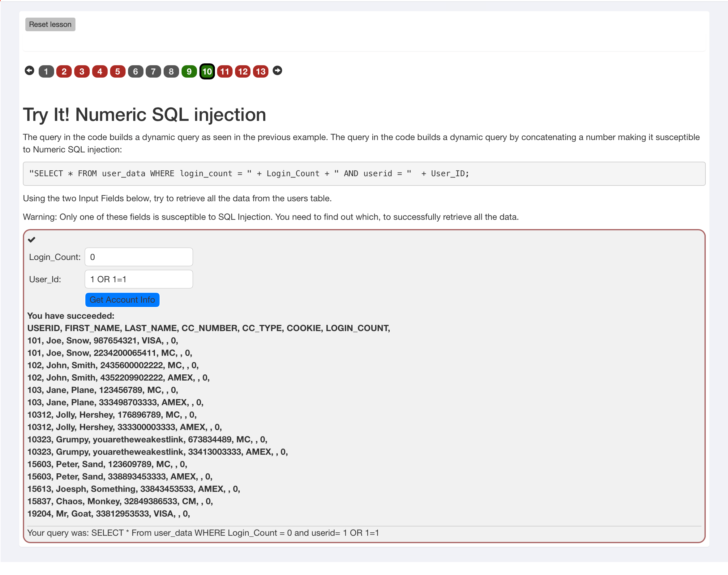Select Jane Plane row with 123456789
728x575 pixels.
click(103, 390)
